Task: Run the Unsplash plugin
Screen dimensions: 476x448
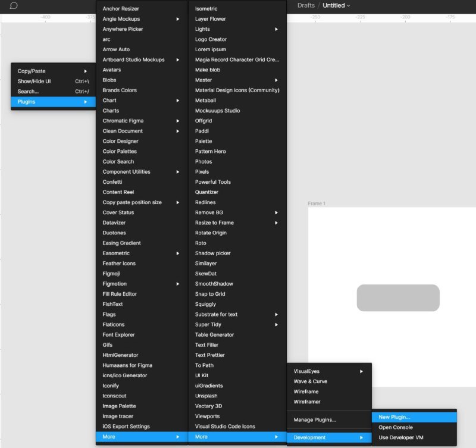Action: tap(237, 396)
